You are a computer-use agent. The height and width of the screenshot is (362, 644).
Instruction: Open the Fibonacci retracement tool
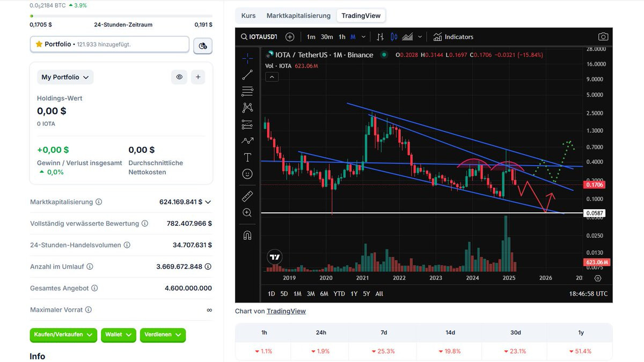pyautogui.click(x=247, y=91)
